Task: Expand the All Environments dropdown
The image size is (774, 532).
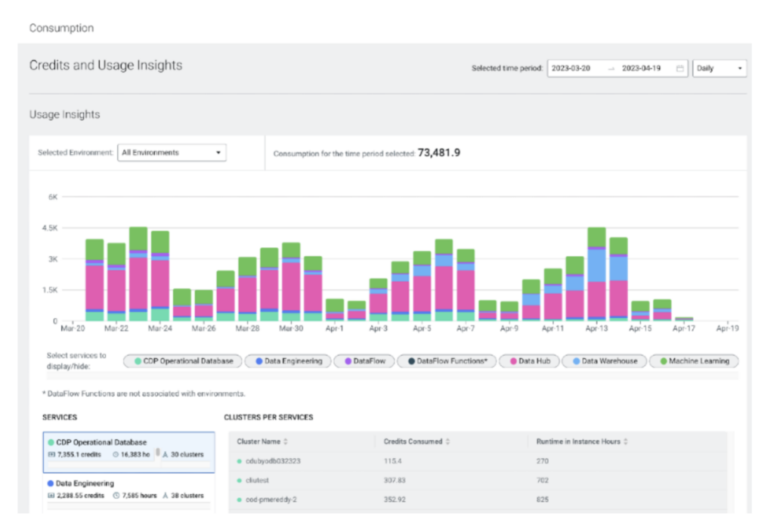Action: click(x=172, y=153)
